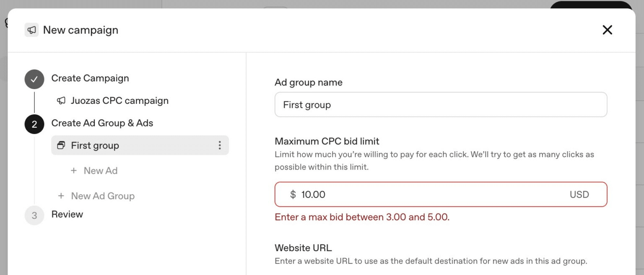Add a New Ad Group

point(102,195)
